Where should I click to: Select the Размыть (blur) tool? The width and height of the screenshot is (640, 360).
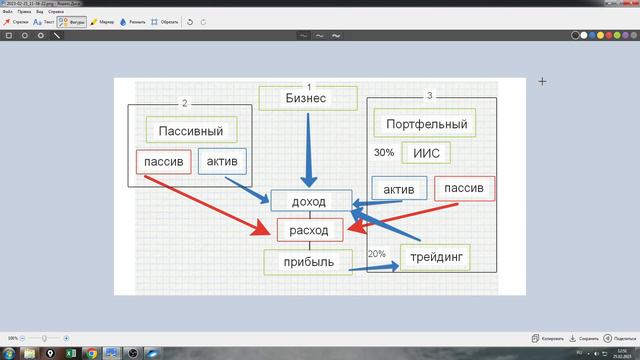point(133,22)
